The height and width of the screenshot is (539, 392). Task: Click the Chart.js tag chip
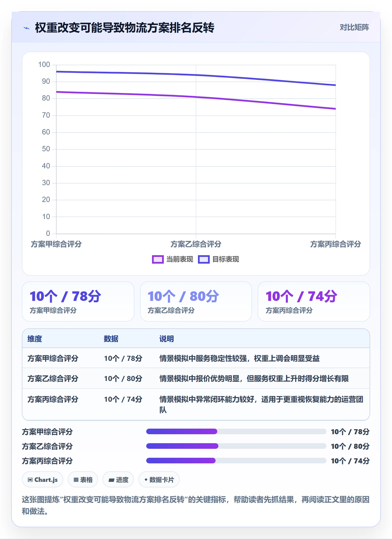pos(43,480)
